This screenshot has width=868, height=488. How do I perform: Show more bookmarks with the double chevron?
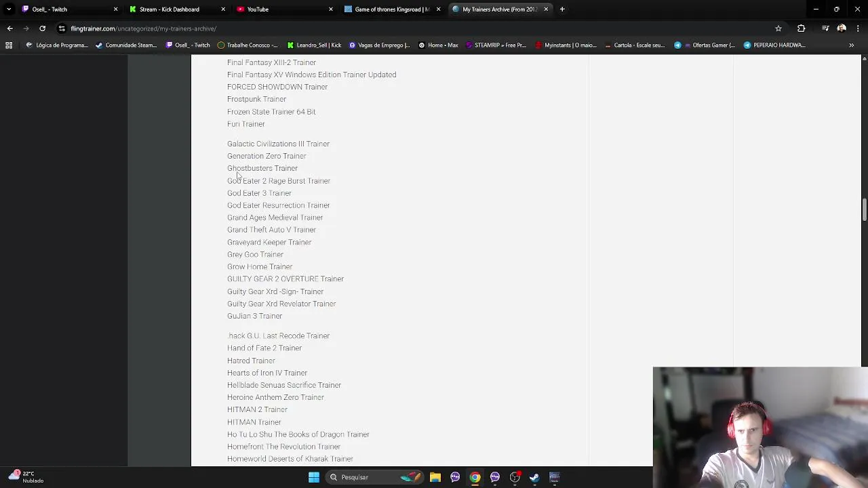click(x=852, y=45)
